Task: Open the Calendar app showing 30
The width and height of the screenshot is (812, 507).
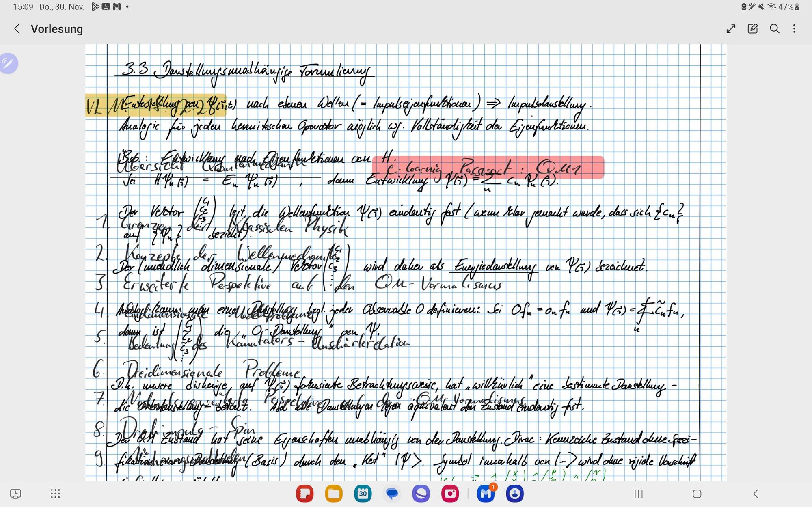Action: (363, 494)
